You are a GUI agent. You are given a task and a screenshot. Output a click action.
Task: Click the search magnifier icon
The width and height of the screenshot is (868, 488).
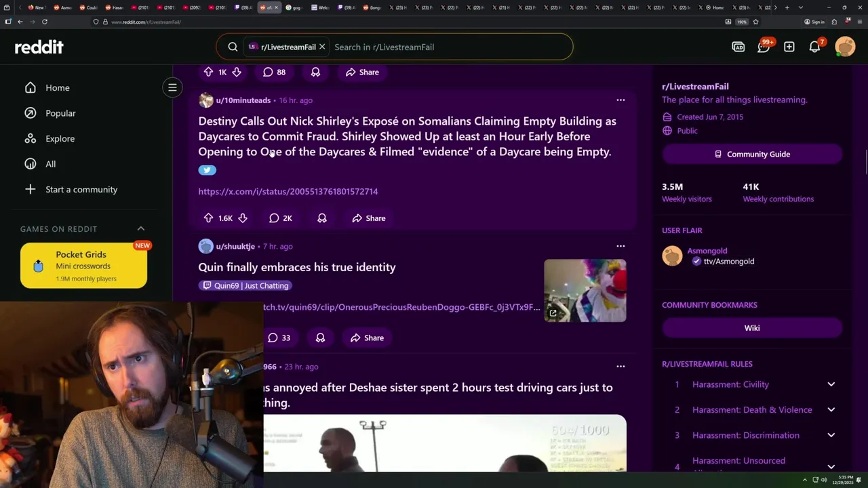point(233,47)
